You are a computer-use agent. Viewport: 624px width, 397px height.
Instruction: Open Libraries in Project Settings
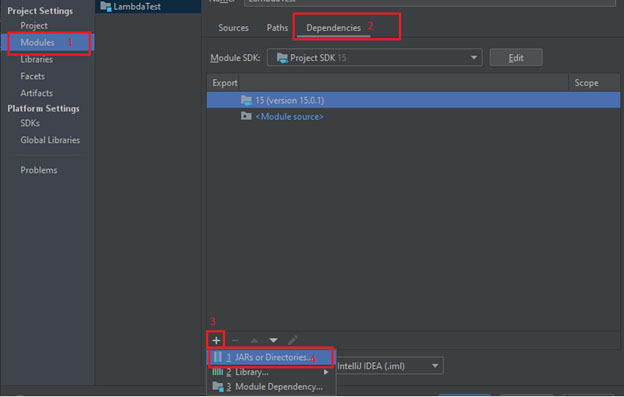[37, 60]
